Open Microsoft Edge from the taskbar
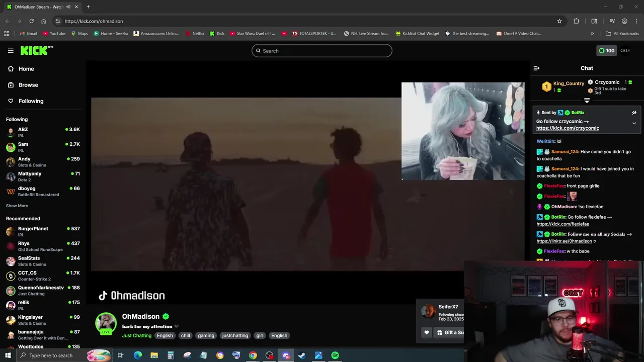Image resolution: width=644 pixels, height=362 pixels. (x=138, y=355)
